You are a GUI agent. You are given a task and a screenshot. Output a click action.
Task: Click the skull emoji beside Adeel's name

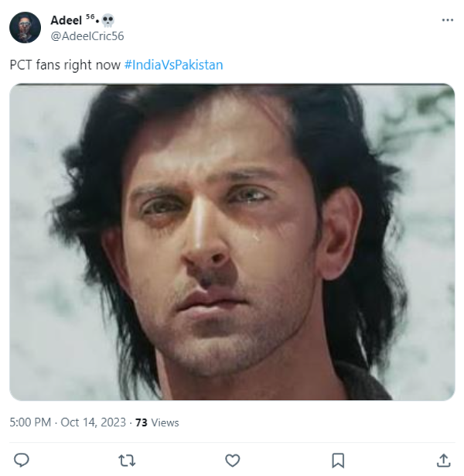(108, 19)
